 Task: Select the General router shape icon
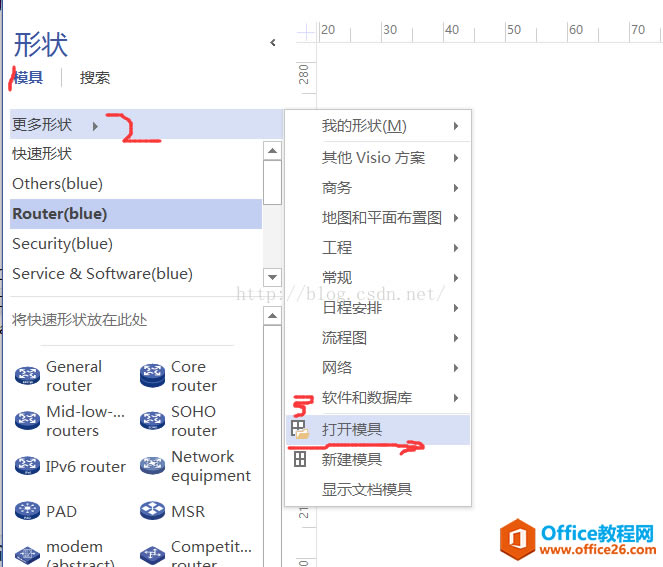pyautogui.click(x=27, y=376)
